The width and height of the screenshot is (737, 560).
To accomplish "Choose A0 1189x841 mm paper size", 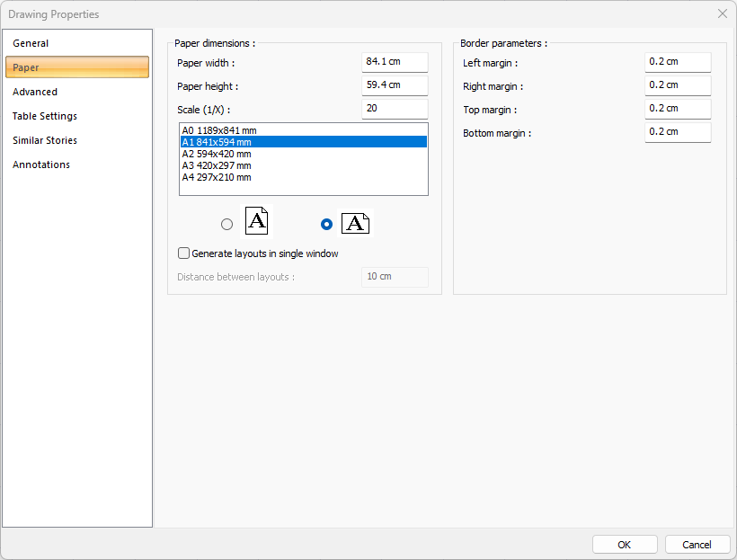I will coord(218,130).
